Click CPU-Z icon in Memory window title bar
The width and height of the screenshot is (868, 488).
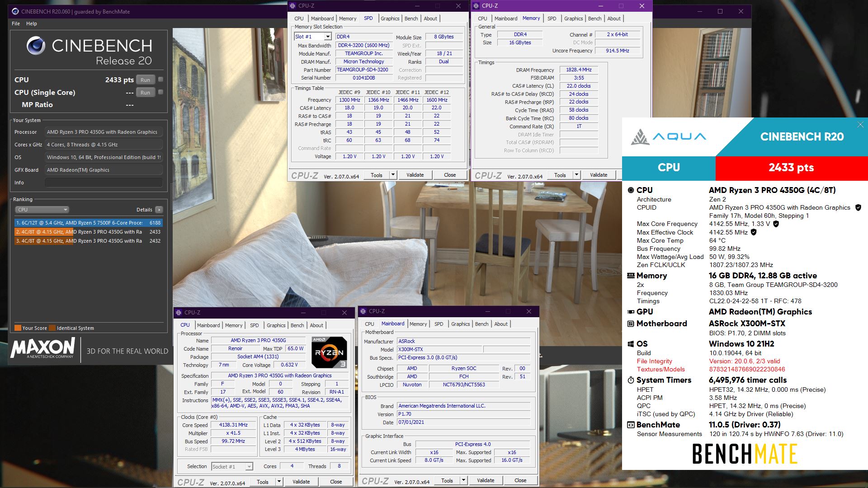(x=476, y=6)
